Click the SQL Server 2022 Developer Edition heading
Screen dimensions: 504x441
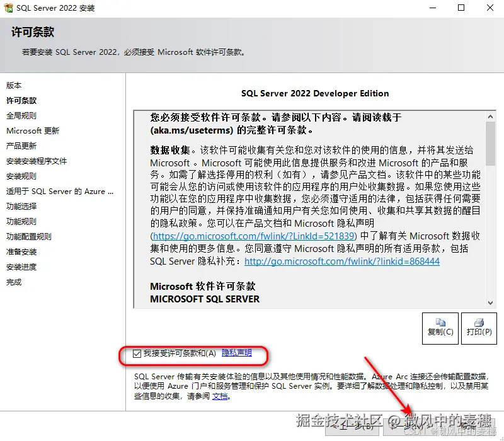click(315, 93)
